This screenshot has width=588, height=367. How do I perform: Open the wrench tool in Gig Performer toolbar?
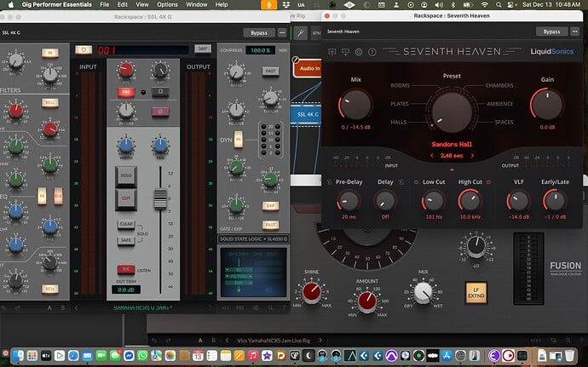(x=300, y=33)
